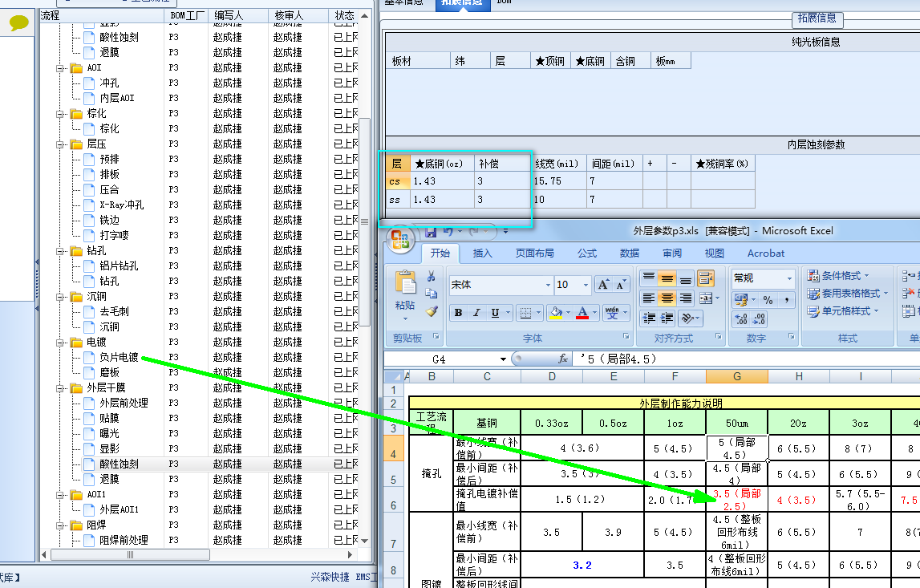Click the formula bar input
The height and width of the screenshot is (588, 920).
[747, 359]
